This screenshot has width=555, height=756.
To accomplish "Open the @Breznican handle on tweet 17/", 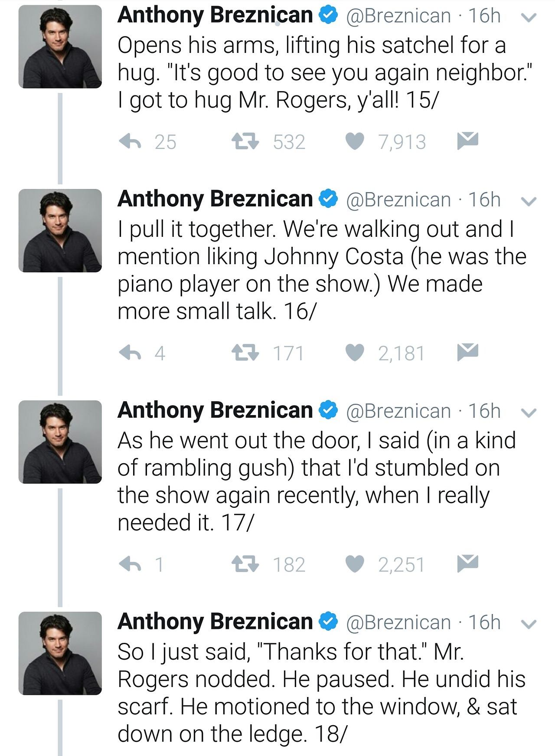I will coord(398,411).
